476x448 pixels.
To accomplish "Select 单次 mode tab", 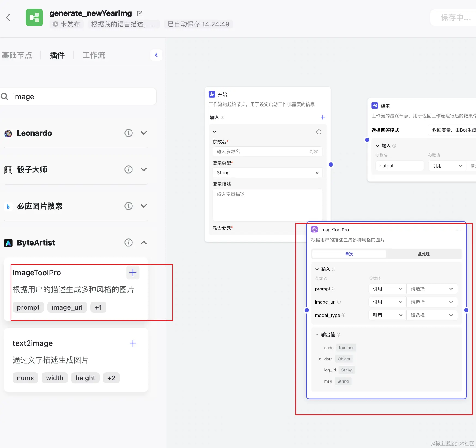I will coord(349,254).
